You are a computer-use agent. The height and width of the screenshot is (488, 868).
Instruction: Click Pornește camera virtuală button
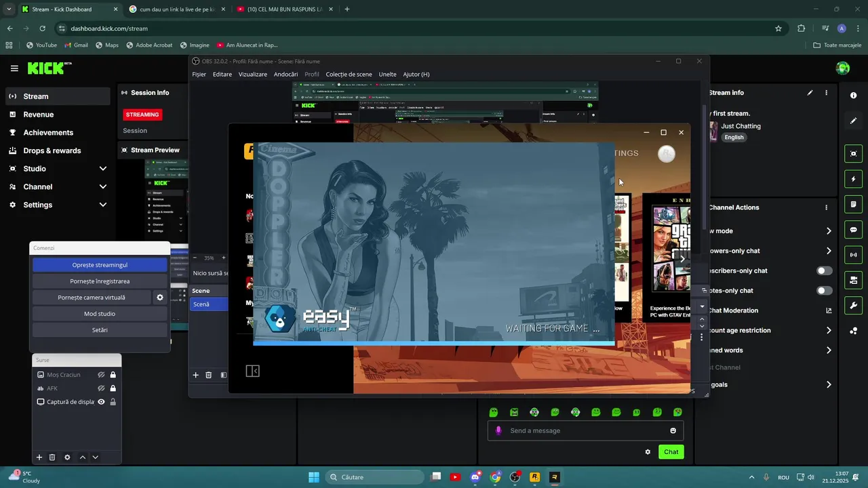(x=92, y=298)
